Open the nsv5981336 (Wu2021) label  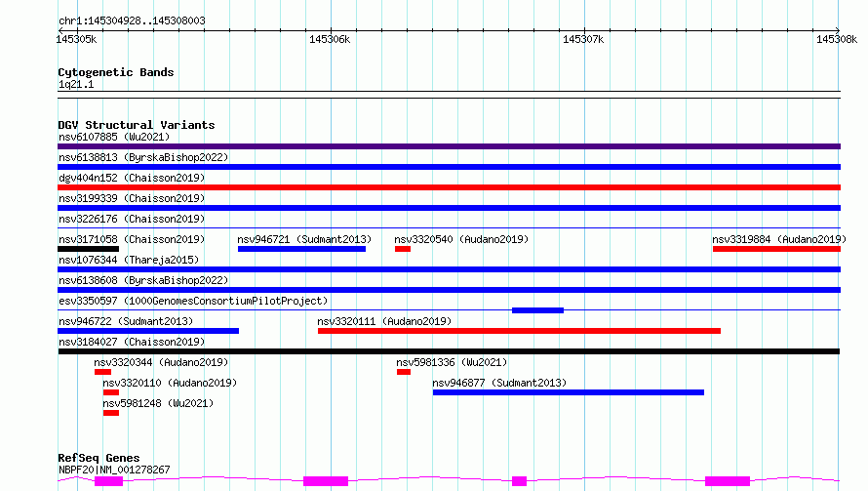pos(452,362)
